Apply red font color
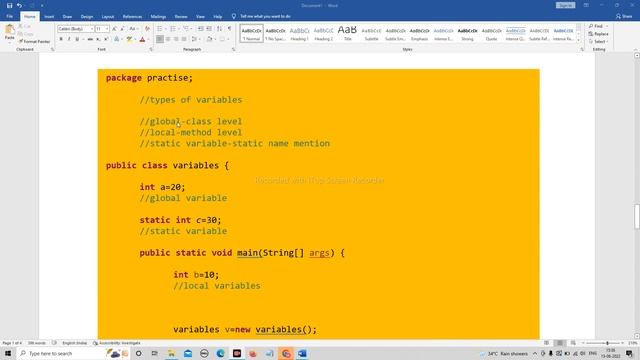This screenshot has width=640, height=360. 142,39
